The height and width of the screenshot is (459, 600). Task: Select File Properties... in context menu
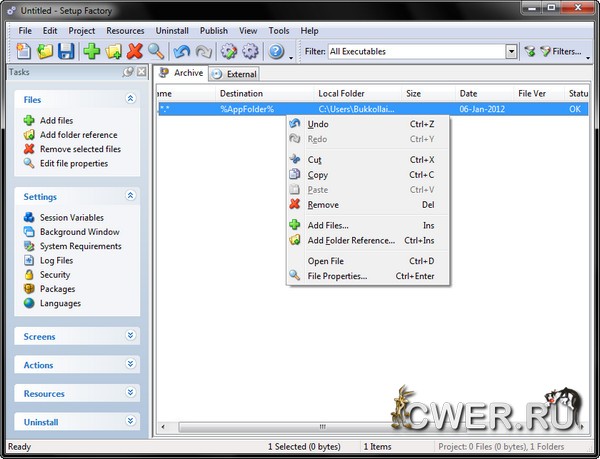336,276
